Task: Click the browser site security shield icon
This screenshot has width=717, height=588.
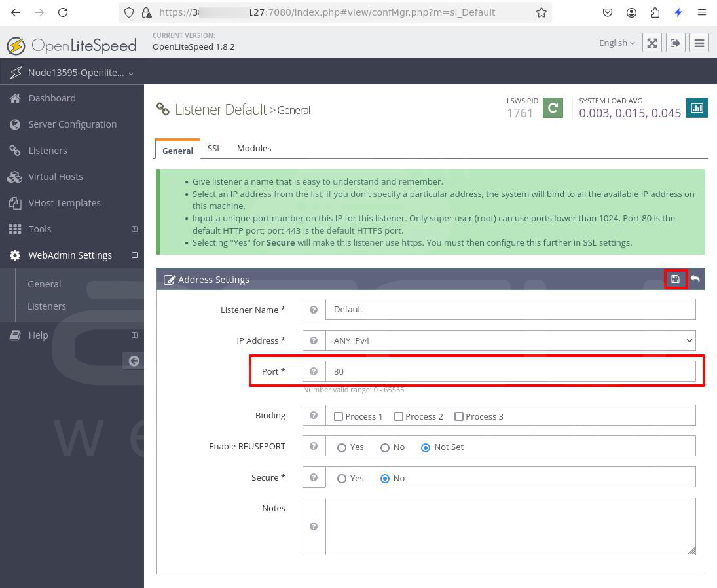Action: [x=129, y=12]
